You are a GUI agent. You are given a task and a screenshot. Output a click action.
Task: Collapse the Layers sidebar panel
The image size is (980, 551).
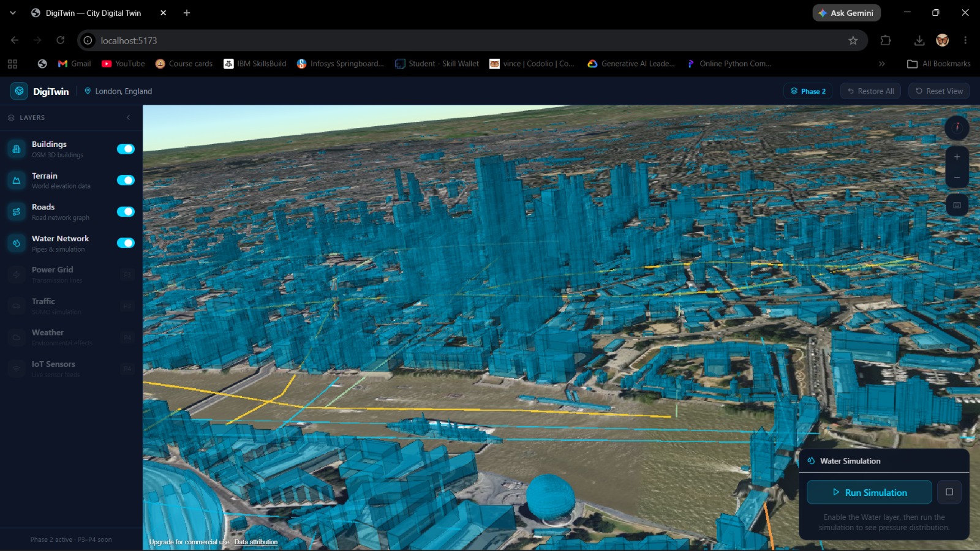click(x=128, y=118)
